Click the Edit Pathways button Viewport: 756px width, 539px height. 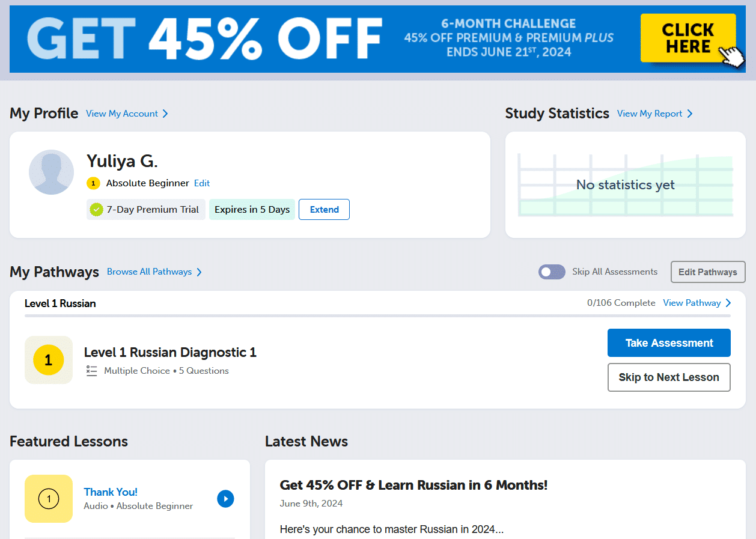[x=707, y=272]
